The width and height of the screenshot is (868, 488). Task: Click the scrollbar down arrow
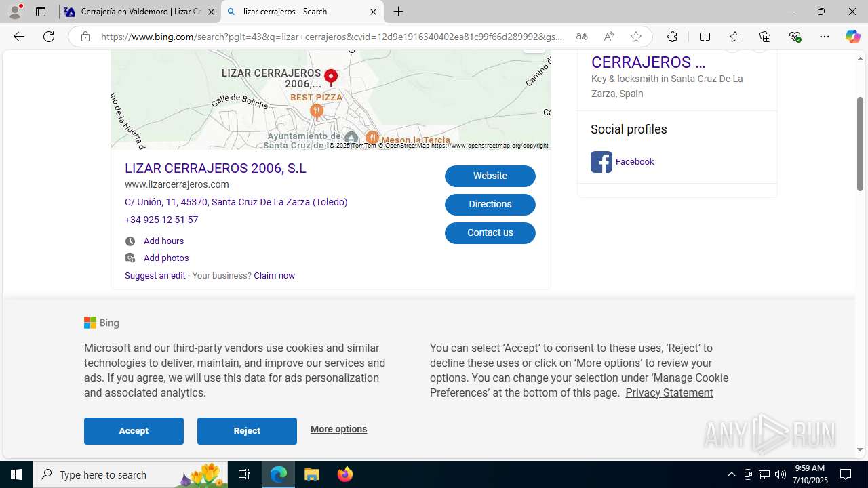860,449
